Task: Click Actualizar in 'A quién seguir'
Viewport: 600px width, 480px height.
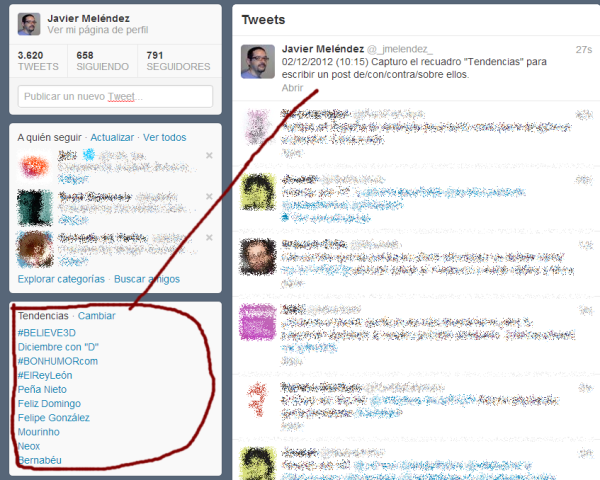Action: [112, 137]
